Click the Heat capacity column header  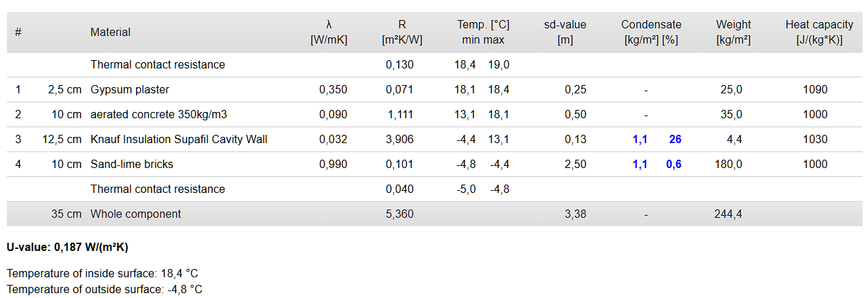[x=820, y=32]
